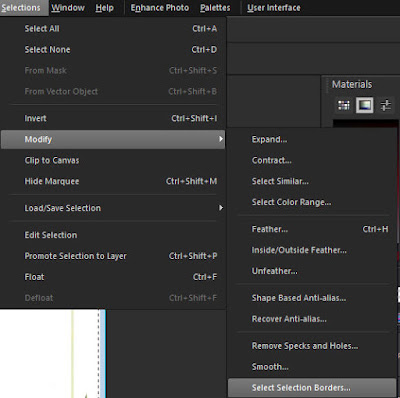This screenshot has width=400, height=398.
Task: Click the Materials palette title
Action: 352,84
